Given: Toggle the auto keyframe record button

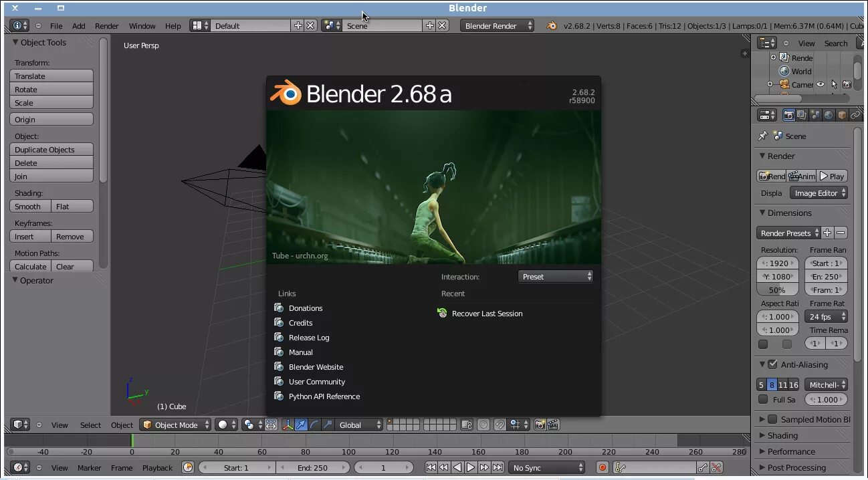Looking at the screenshot, I should point(603,468).
